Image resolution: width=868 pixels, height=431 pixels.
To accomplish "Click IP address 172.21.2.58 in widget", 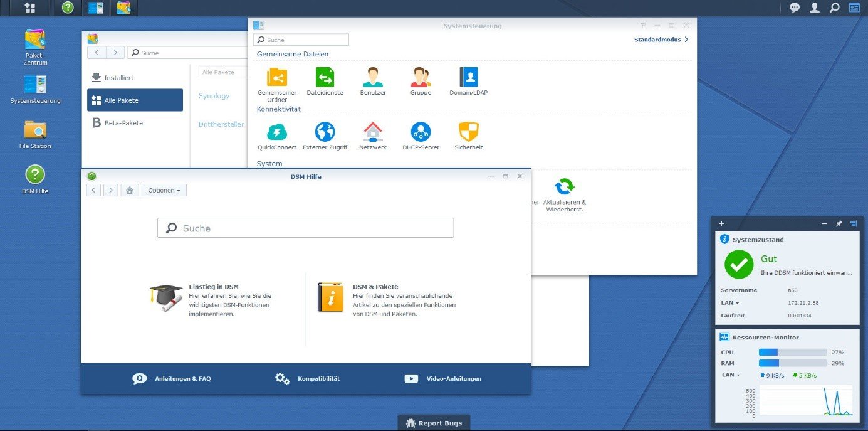I will (802, 303).
